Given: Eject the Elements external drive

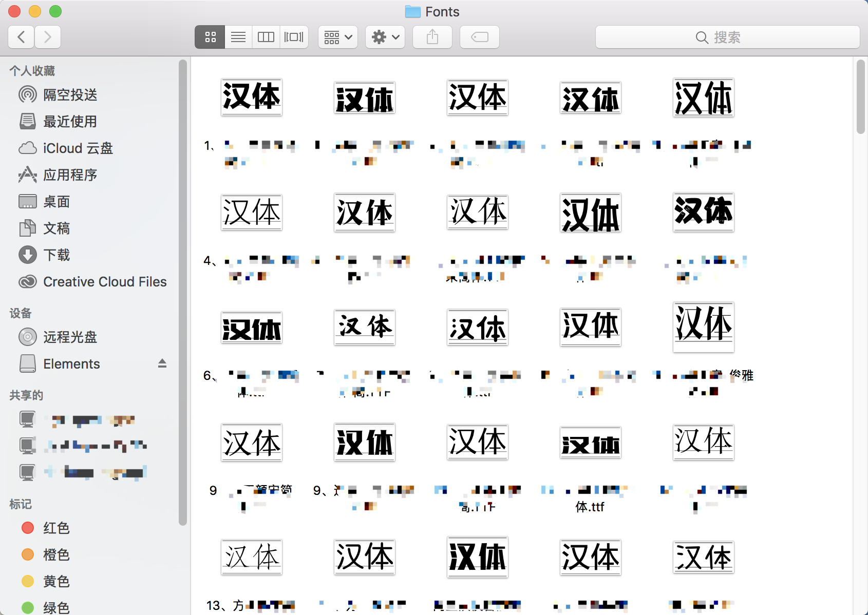Looking at the screenshot, I should (x=162, y=363).
